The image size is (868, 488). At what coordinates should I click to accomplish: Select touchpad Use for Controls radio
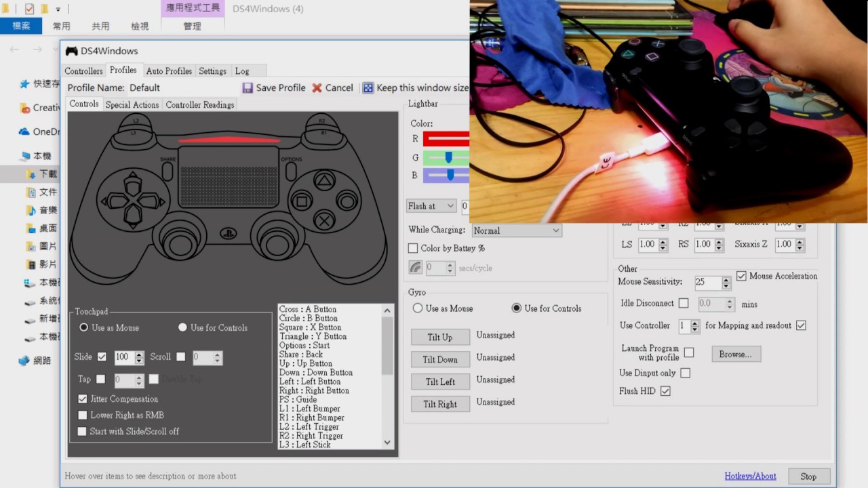182,327
